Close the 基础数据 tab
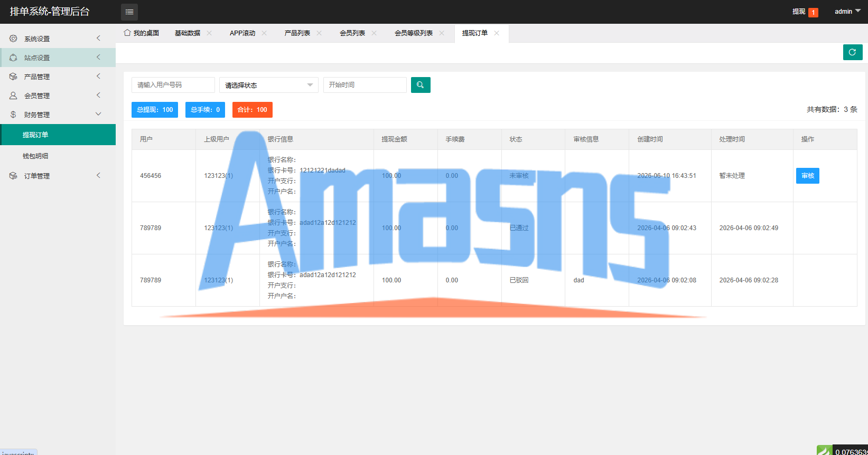The width and height of the screenshot is (868, 455). 209,33
